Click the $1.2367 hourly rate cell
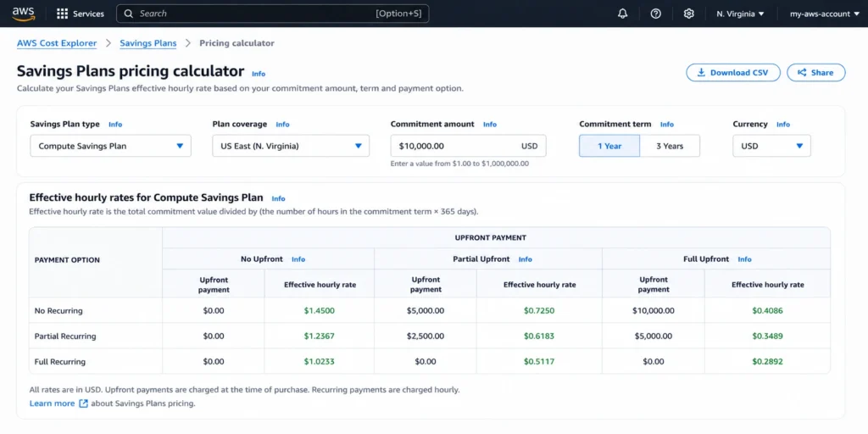The image size is (868, 434). point(320,337)
